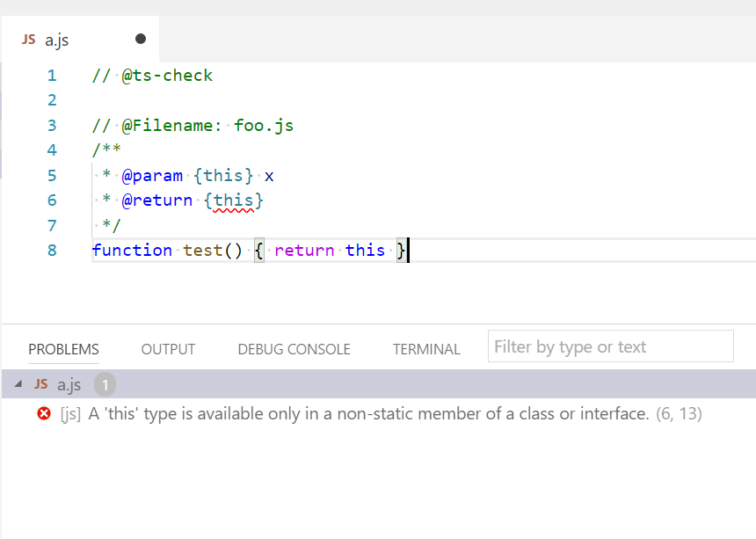Click the JS icon beside a.js in Problems panel

40,384
